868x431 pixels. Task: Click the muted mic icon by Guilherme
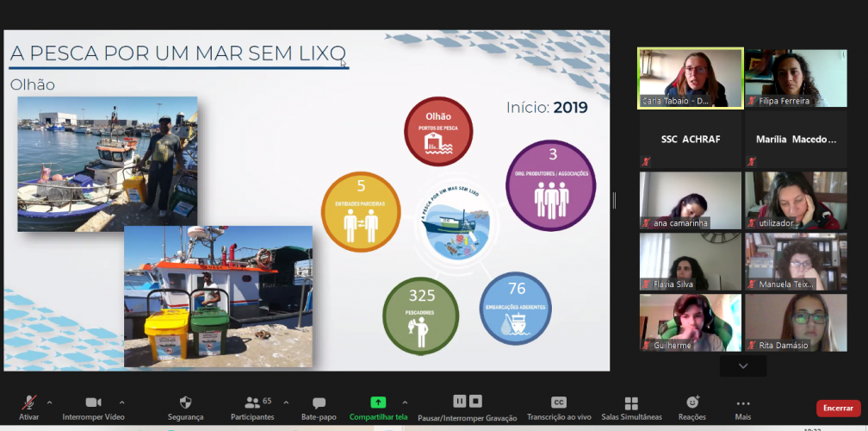coord(647,345)
